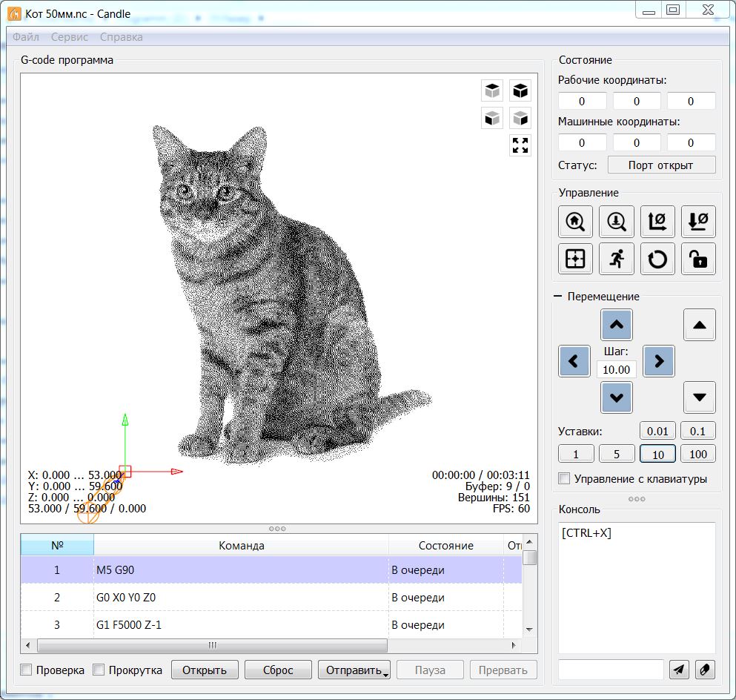Click the splitter dots above Консоль
The width and height of the screenshot is (736, 700).
point(637,498)
